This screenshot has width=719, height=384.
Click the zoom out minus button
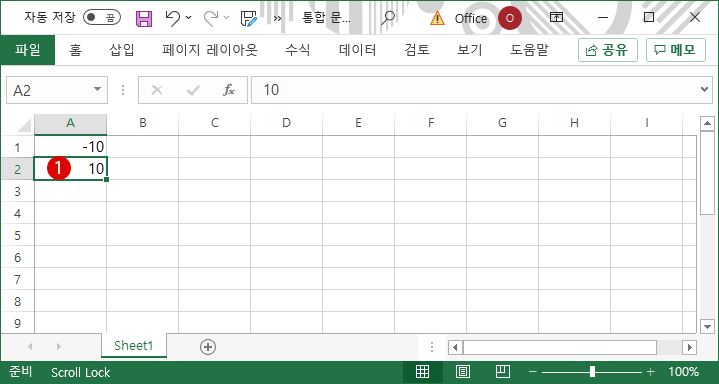pos(532,372)
